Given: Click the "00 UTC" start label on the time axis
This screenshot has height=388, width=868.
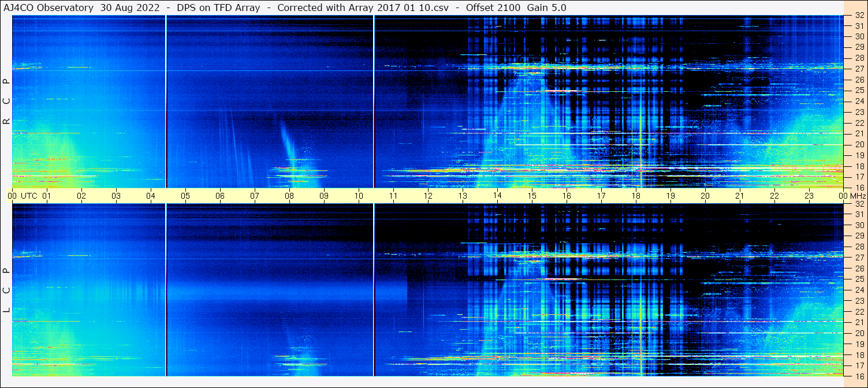Looking at the screenshot, I should (x=22, y=196).
